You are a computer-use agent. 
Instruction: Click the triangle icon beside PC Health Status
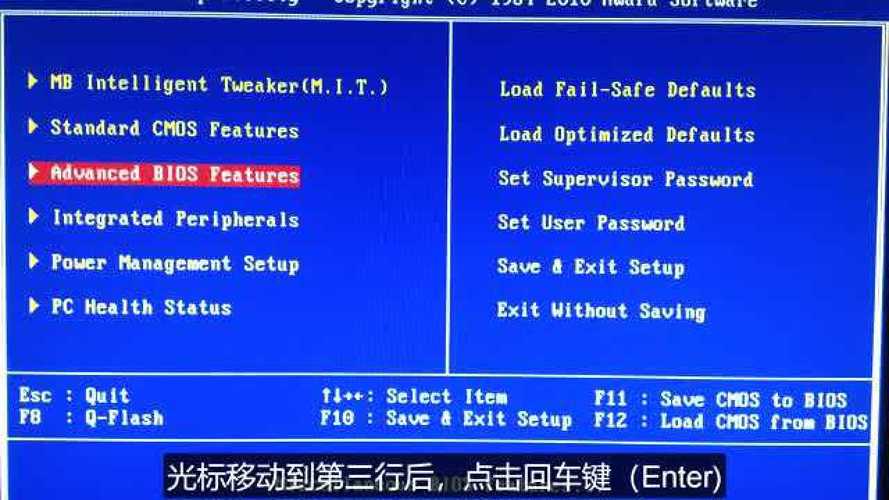(33, 306)
